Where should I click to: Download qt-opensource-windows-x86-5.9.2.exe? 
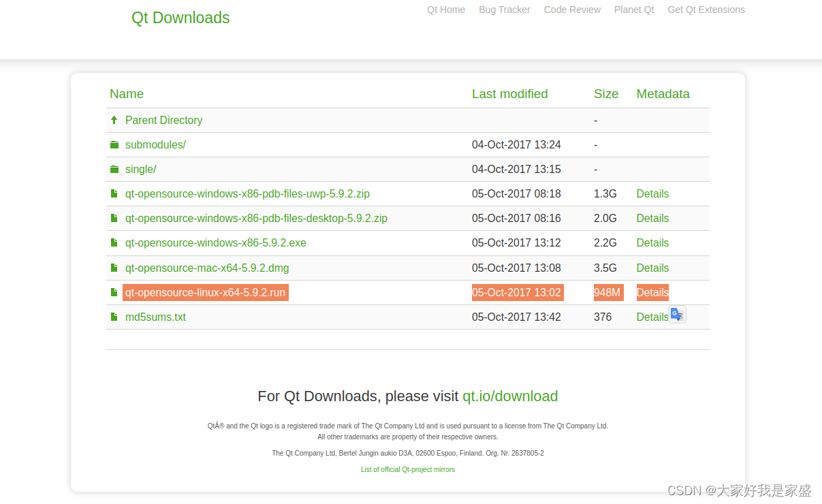click(x=216, y=242)
